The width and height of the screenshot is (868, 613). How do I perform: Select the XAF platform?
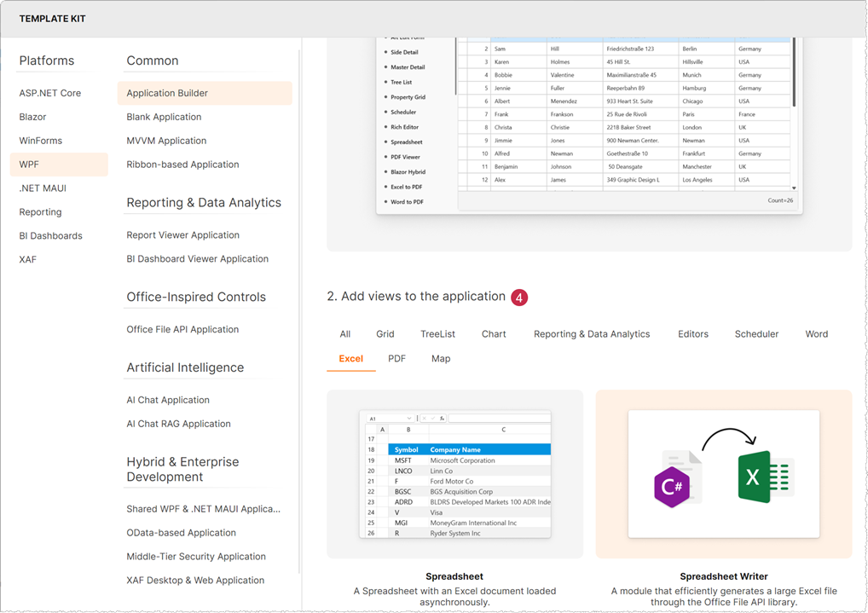click(x=27, y=259)
